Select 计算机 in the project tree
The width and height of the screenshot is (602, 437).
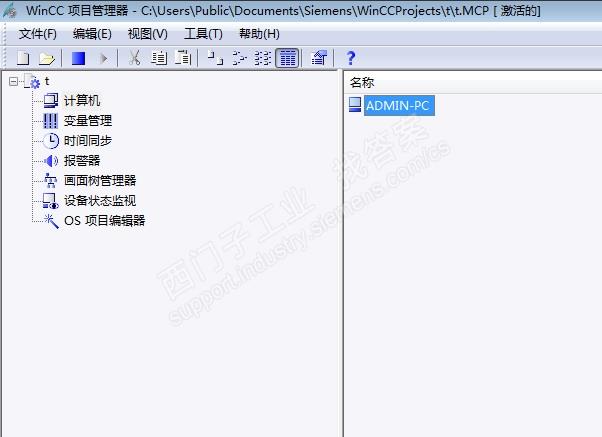pyautogui.click(x=82, y=101)
